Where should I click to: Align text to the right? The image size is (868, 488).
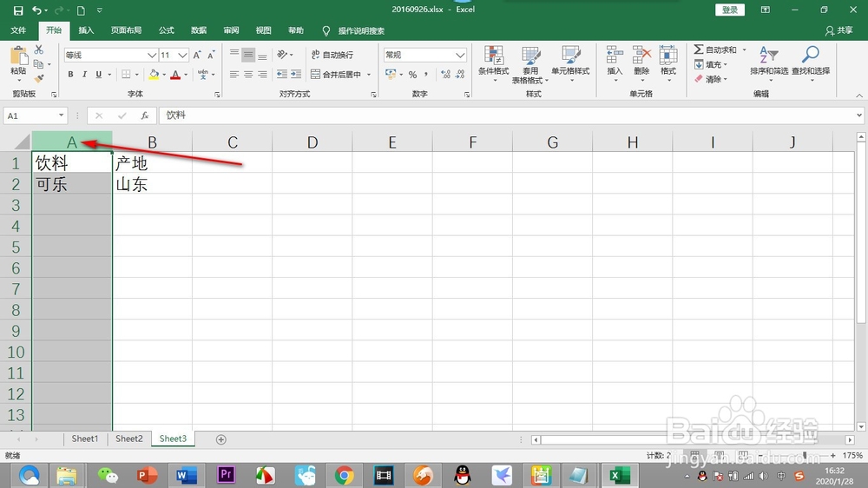pyautogui.click(x=262, y=74)
